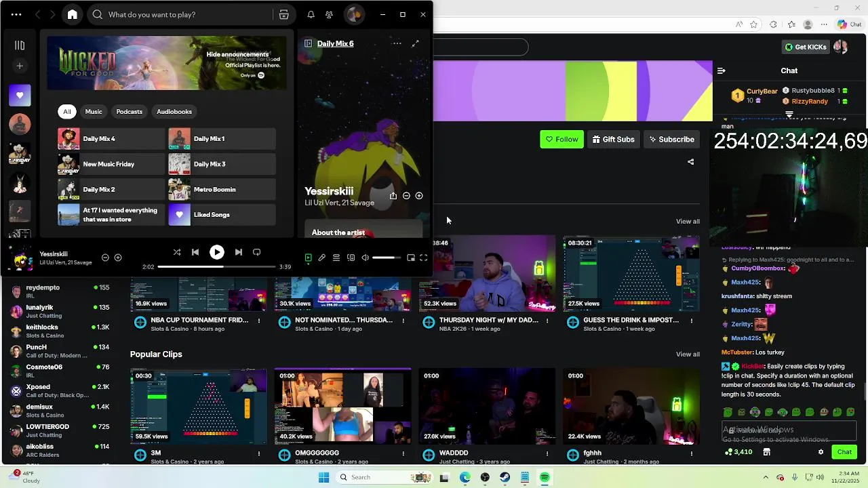Open more options for Daily Mix 6

397,43
